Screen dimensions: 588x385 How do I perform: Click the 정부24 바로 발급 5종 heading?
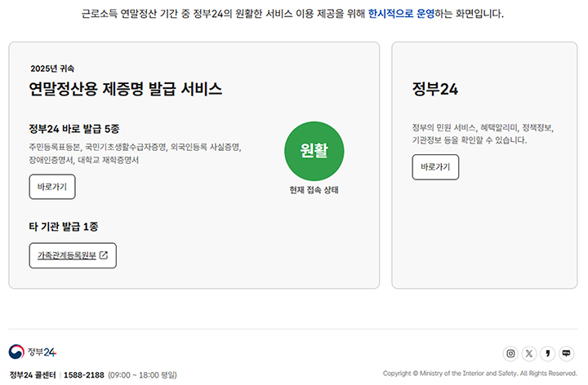point(74,128)
